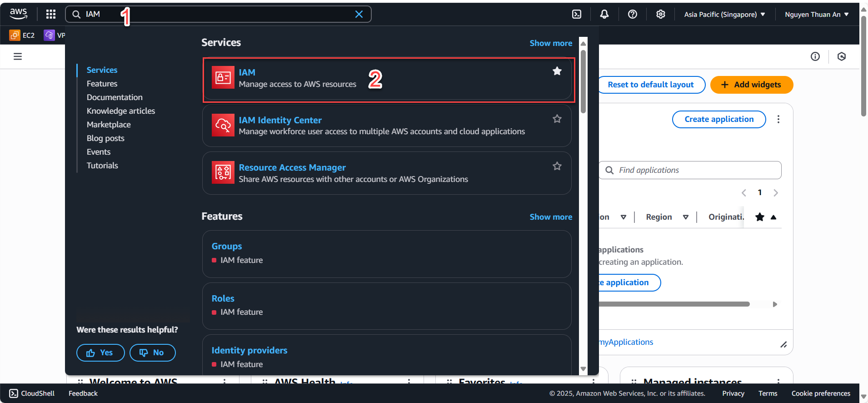Image resolution: width=868 pixels, height=403 pixels.
Task: Toggle the left navigation hamburger menu
Action: 18,56
